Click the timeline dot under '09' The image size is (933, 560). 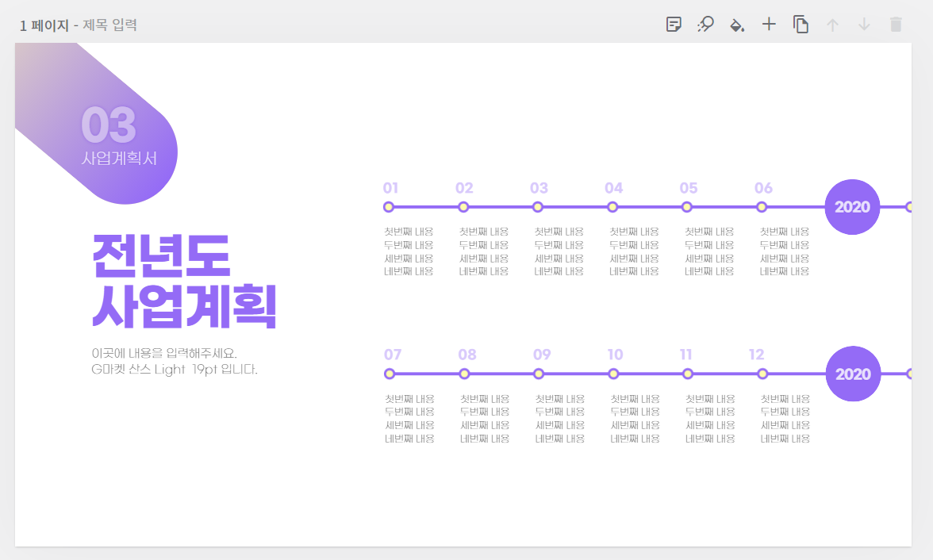539,374
